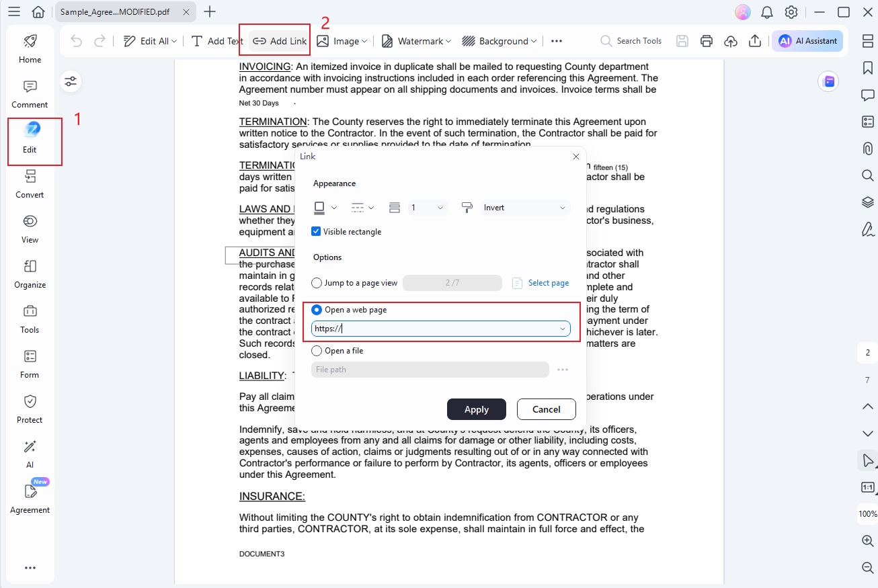Open the notifications bell

tap(766, 12)
